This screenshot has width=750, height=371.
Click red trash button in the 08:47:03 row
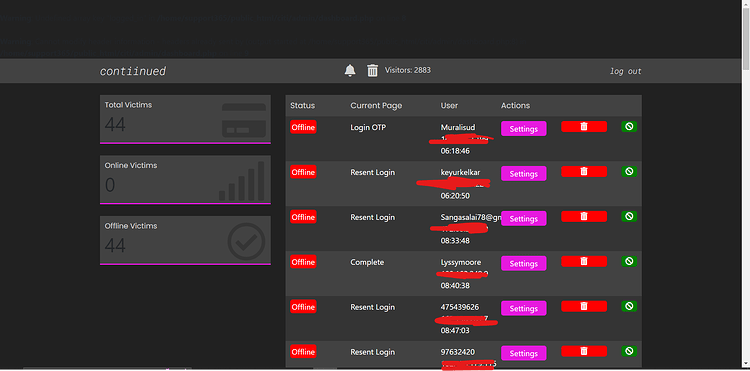584,306
